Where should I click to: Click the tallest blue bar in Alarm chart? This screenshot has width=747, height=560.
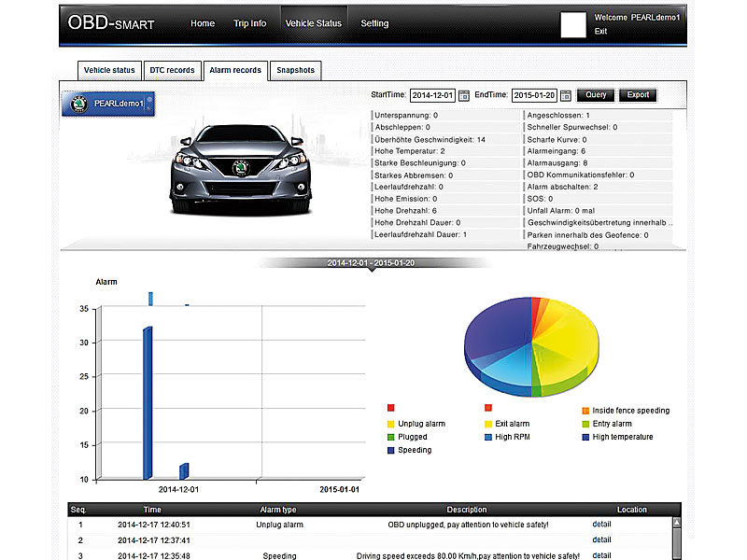click(x=148, y=403)
